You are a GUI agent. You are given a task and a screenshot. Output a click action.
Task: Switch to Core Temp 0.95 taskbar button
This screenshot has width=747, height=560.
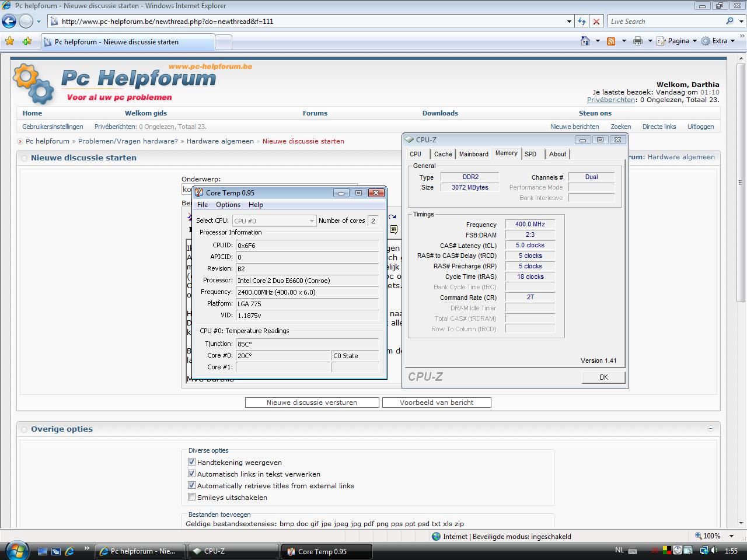pyautogui.click(x=326, y=551)
